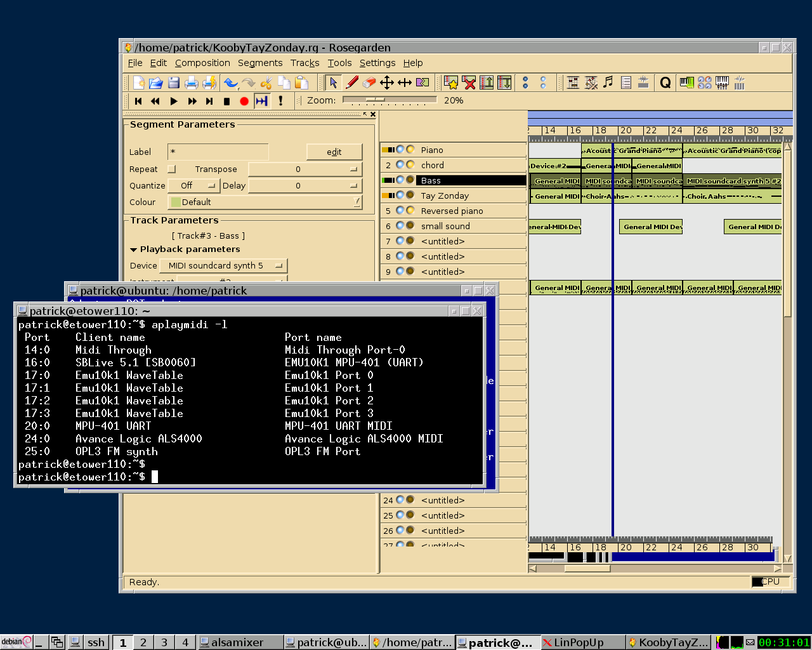Screen dimensions: 812x650
Task: Create a new document in Rosegarden toolbar
Action: [138, 83]
